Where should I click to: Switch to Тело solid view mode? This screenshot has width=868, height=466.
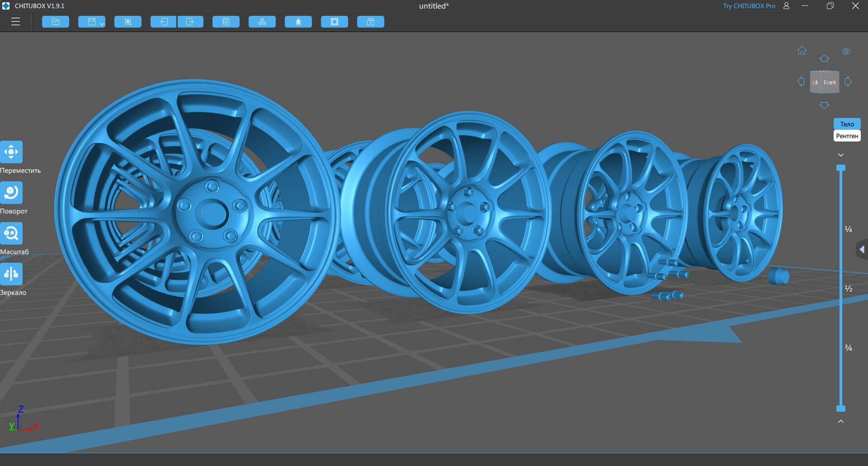point(847,124)
